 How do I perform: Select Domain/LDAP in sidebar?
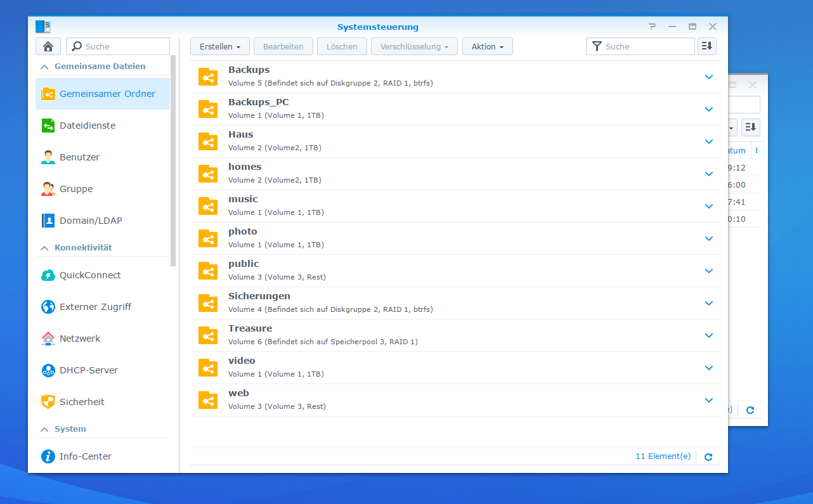pos(103,221)
